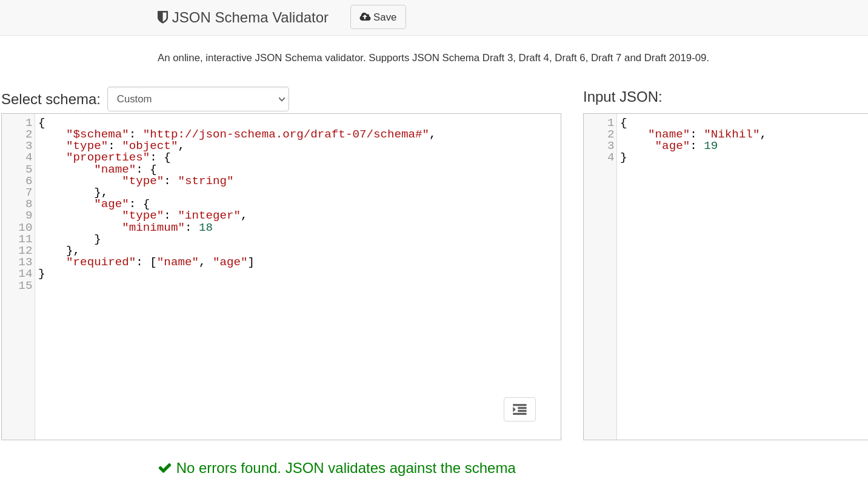Open the Select schema dropdown
This screenshot has width=868, height=499.
[198, 99]
